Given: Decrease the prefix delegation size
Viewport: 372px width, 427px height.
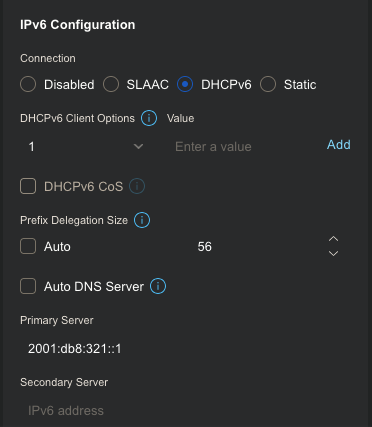Looking at the screenshot, I should coord(333,253).
